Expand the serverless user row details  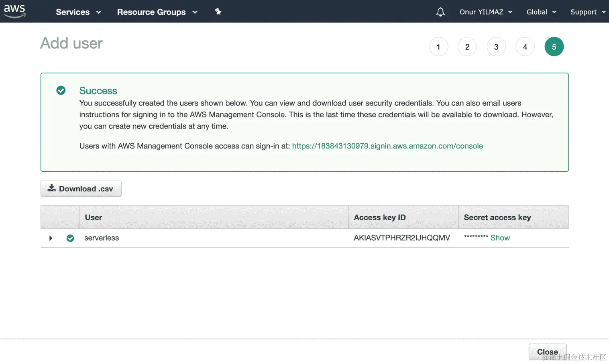point(50,238)
